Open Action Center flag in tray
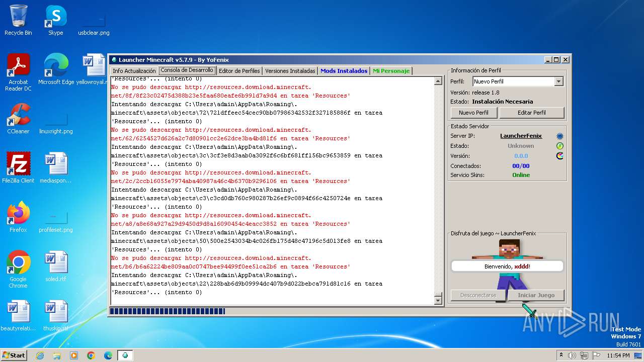Screen dimensions: 644x362 596,355
